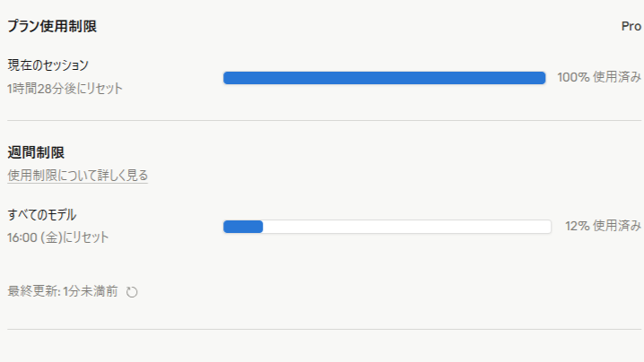
Task: Click the すべてのモデル weekly usage bar
Action: pos(387,227)
